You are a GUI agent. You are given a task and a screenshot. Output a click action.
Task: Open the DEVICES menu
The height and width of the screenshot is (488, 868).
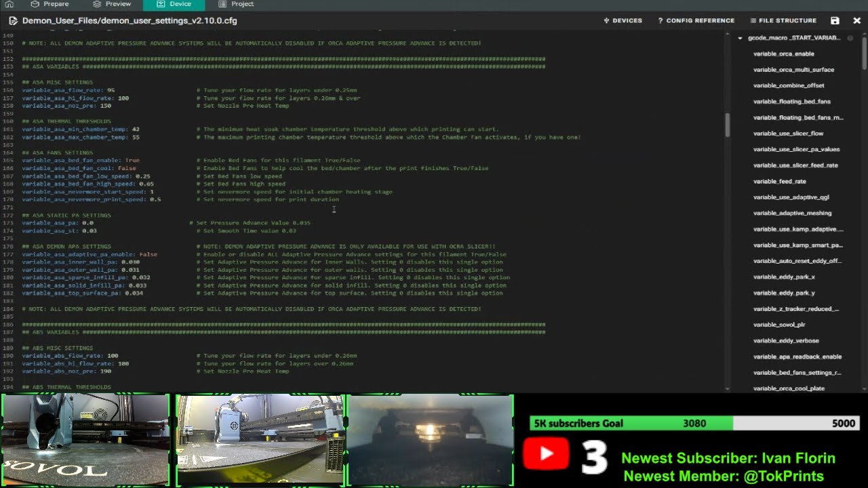pos(623,21)
